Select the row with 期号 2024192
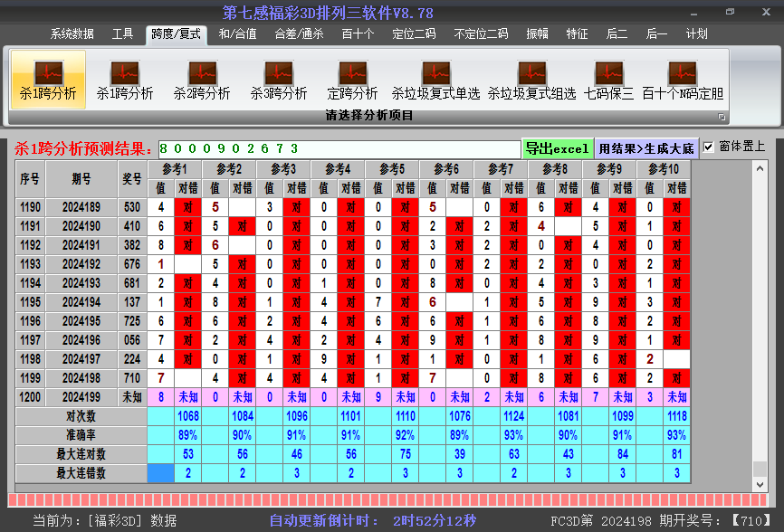This screenshot has width=784, height=532. point(352,264)
